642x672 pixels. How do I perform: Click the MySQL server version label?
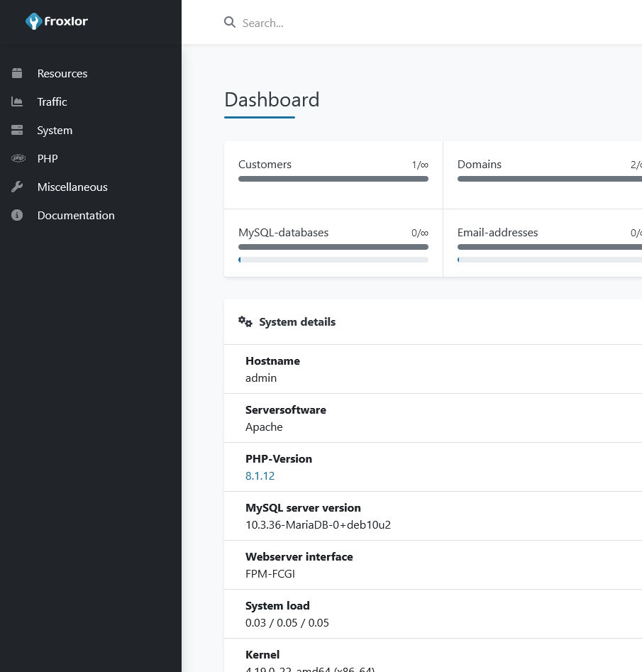(x=303, y=508)
